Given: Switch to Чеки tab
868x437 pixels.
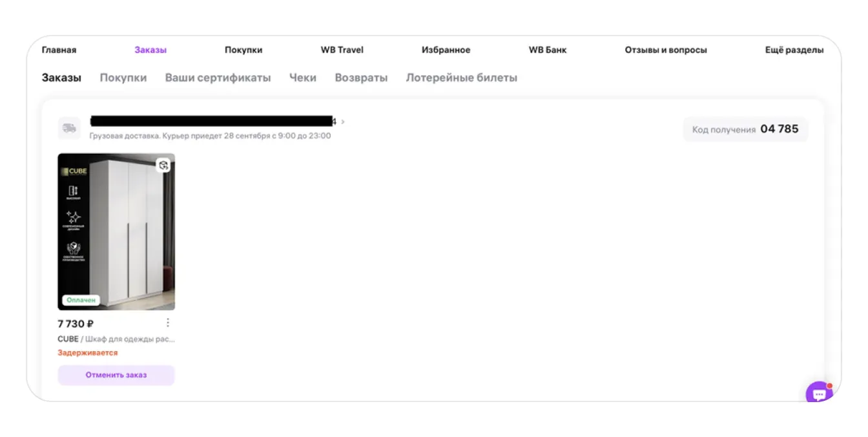Looking at the screenshot, I should (302, 78).
